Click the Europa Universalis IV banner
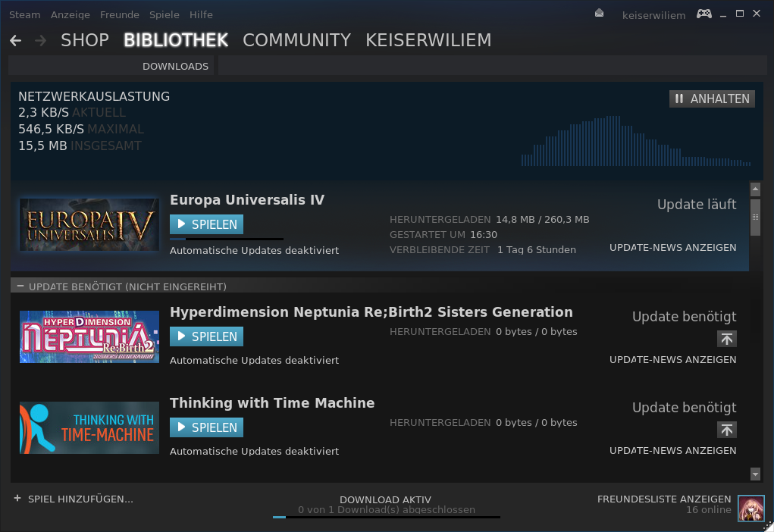This screenshot has height=532, width=774. point(89,224)
